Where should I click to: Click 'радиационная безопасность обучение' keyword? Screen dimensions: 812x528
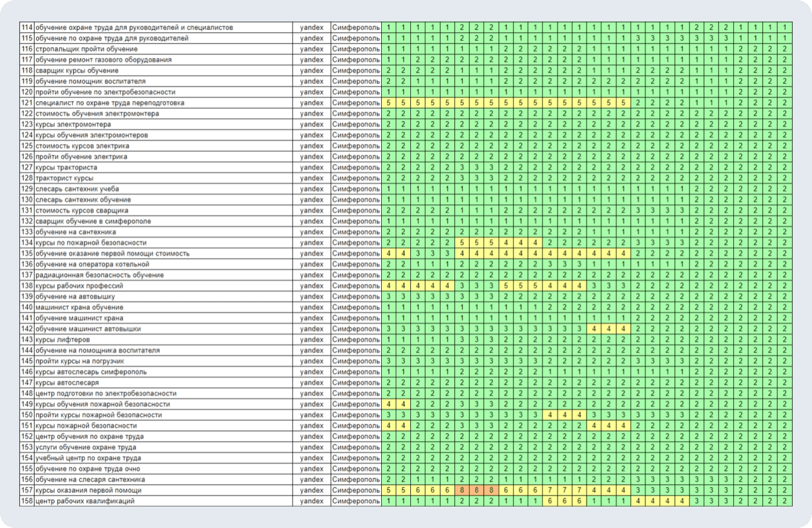pyautogui.click(x=163, y=276)
